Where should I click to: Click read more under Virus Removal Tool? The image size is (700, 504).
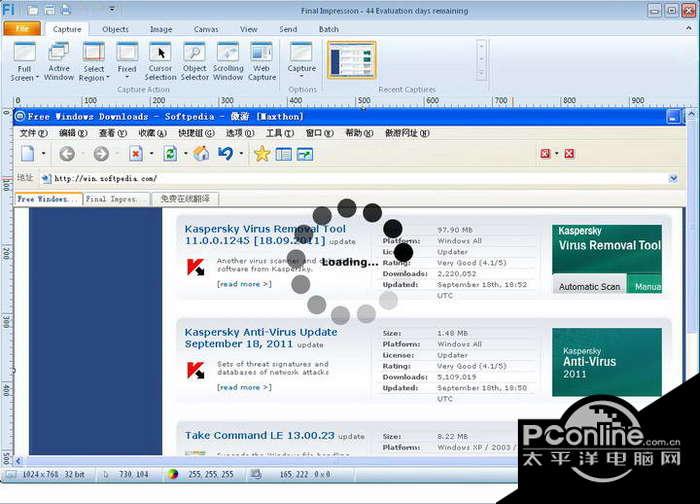coord(244,284)
